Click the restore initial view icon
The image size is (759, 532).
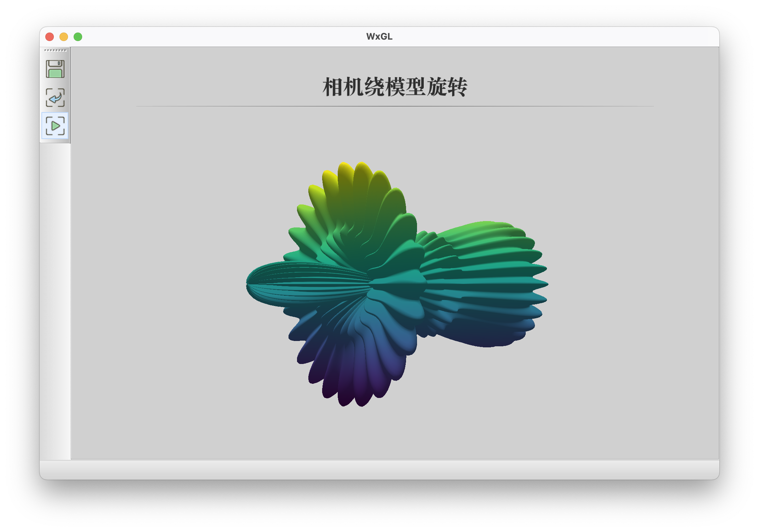coord(55,97)
